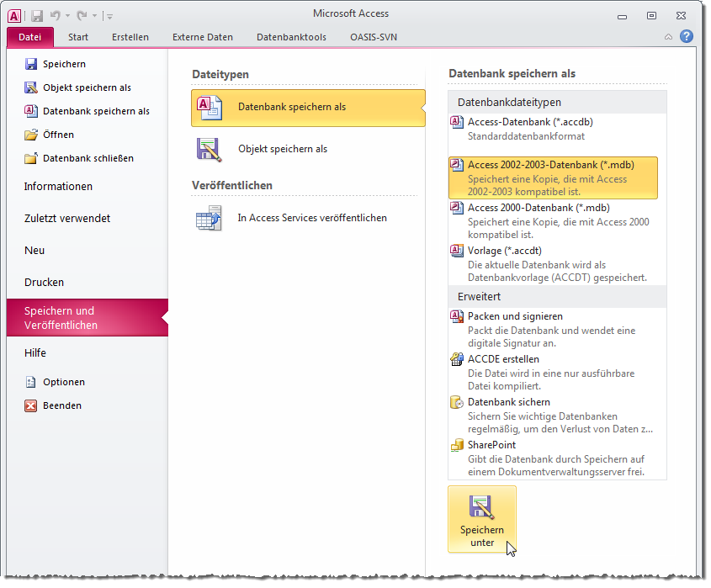Image resolution: width=711 pixels, height=588 pixels.
Task: Choose ACCDE erstellen option
Action: pyautogui.click(x=503, y=359)
